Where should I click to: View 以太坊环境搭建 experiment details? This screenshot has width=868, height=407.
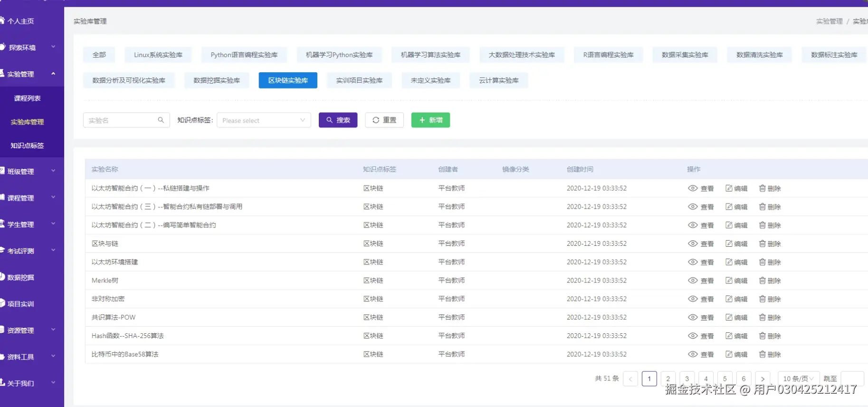pyautogui.click(x=701, y=262)
